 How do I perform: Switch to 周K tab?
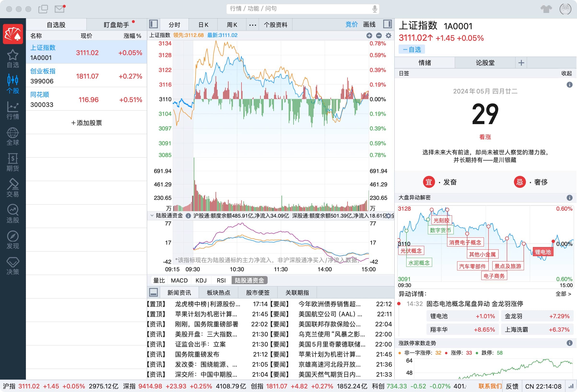(x=232, y=25)
